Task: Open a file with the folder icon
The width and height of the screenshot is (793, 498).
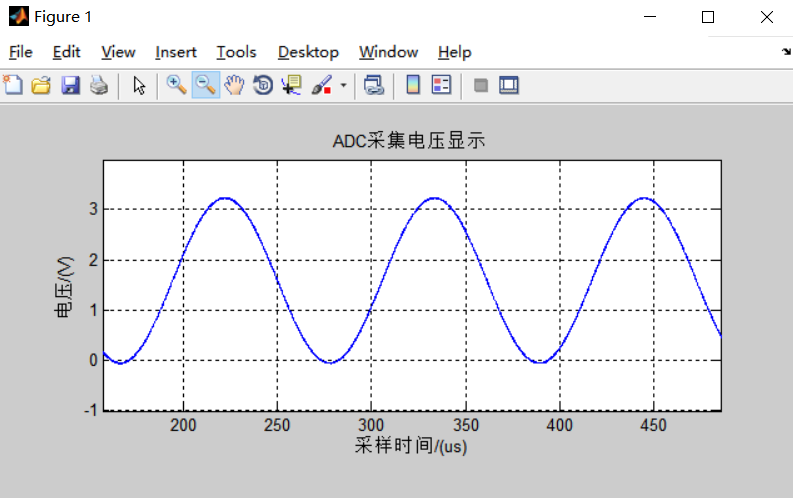Action: pos(41,86)
